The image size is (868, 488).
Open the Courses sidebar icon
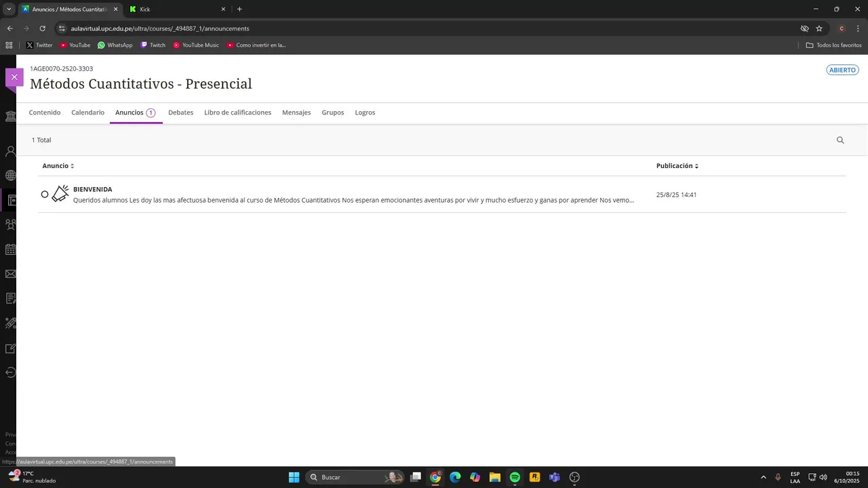(x=10, y=200)
